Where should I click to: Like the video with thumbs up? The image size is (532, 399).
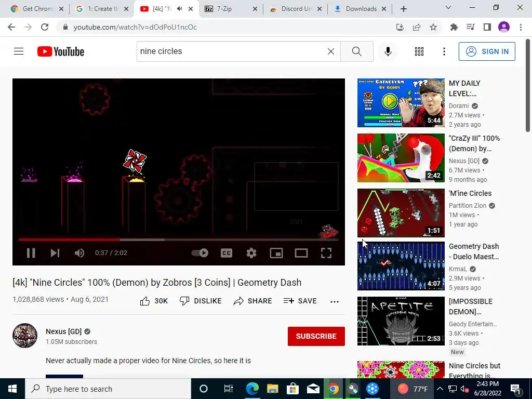pos(154,301)
